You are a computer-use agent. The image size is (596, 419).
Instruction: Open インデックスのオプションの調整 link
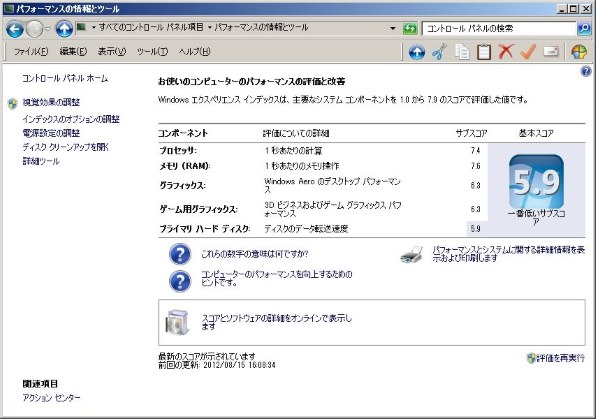pyautogui.click(x=71, y=119)
